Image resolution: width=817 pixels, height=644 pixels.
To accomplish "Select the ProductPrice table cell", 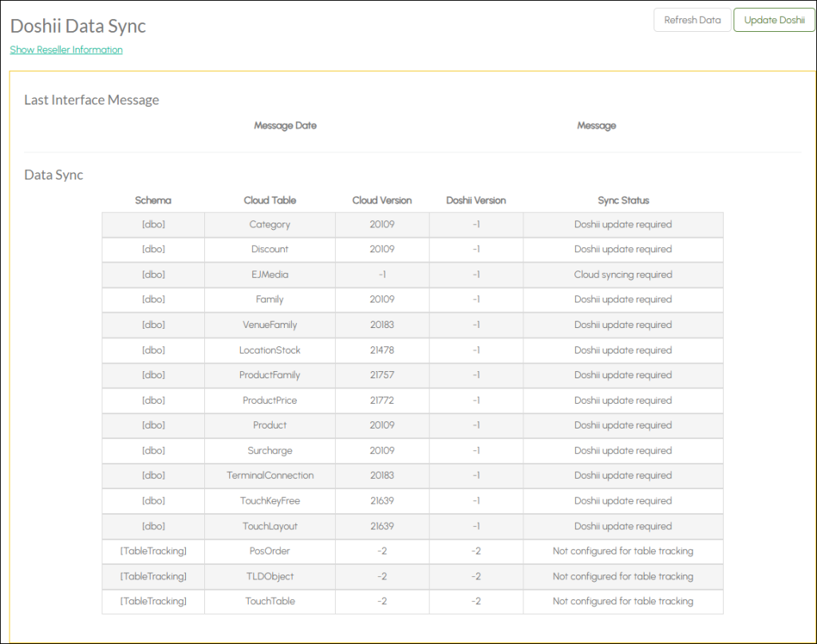I will pos(270,401).
